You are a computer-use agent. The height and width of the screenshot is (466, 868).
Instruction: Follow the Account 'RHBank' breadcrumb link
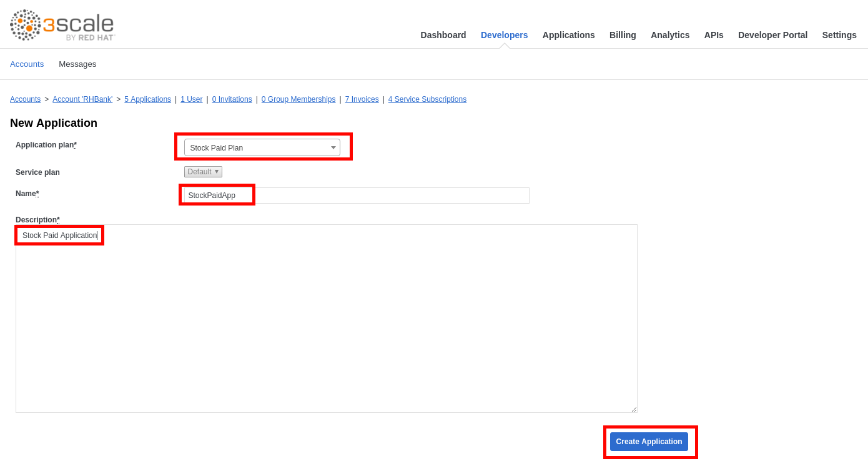(82, 99)
